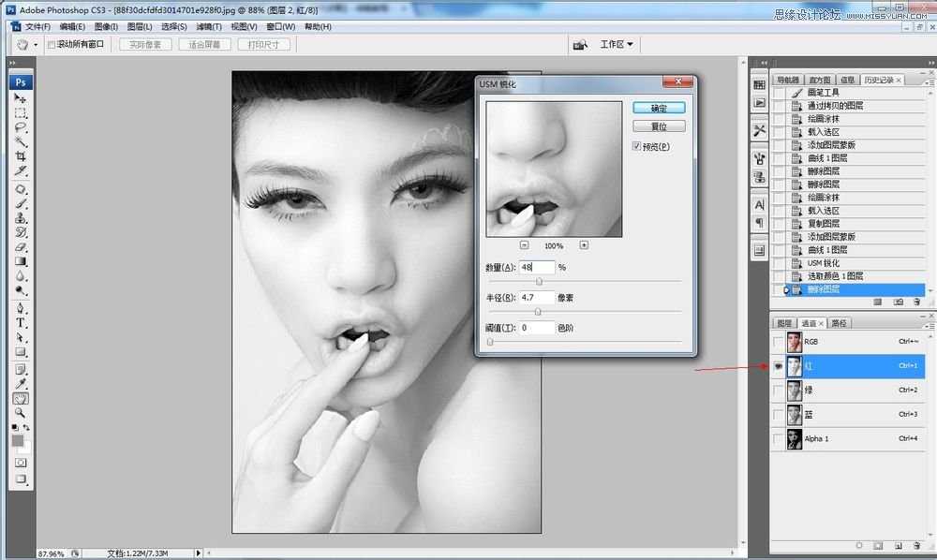Open the 文件(F) menu
This screenshot has height=560, width=937.
tap(37, 27)
